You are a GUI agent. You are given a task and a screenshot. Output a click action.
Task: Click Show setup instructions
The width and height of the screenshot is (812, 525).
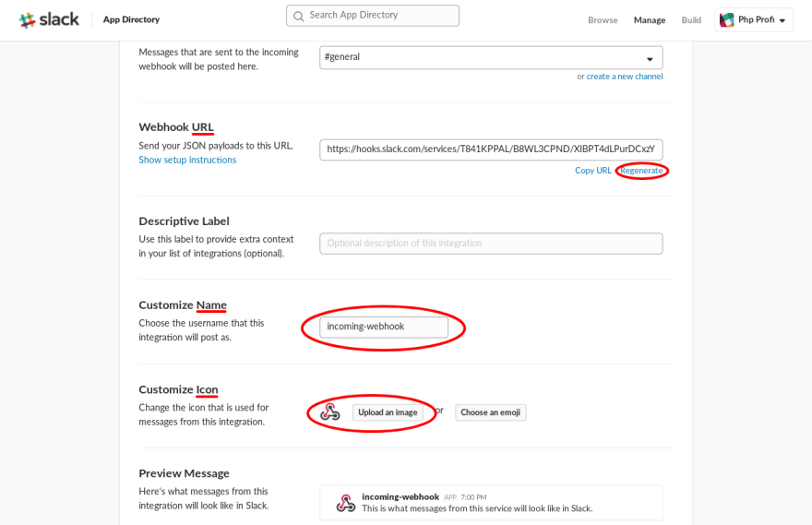point(187,160)
